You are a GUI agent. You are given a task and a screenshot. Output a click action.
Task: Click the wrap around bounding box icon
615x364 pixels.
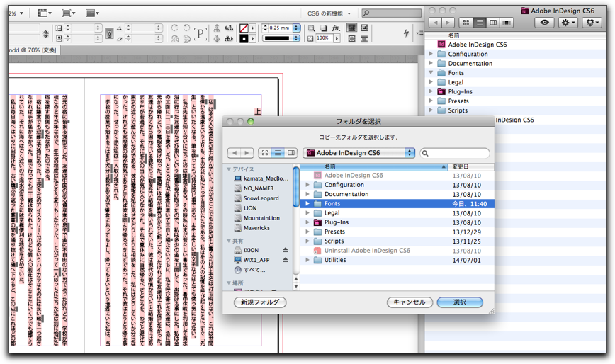click(x=364, y=28)
